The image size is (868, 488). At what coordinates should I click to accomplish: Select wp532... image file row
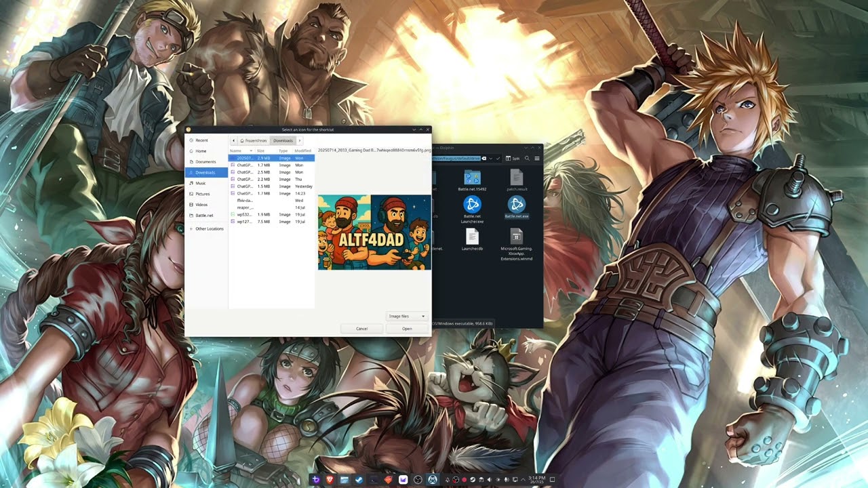point(271,214)
